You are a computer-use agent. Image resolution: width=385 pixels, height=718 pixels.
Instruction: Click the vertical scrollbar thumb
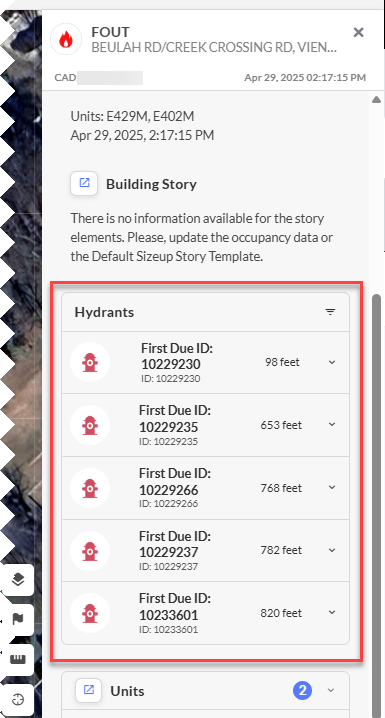click(377, 506)
